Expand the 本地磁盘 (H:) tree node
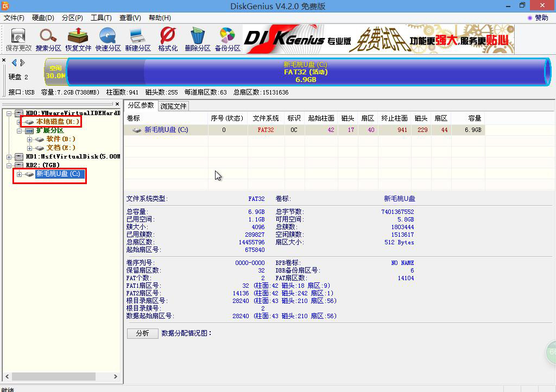Viewport: 556px width, 392px height. click(x=19, y=122)
